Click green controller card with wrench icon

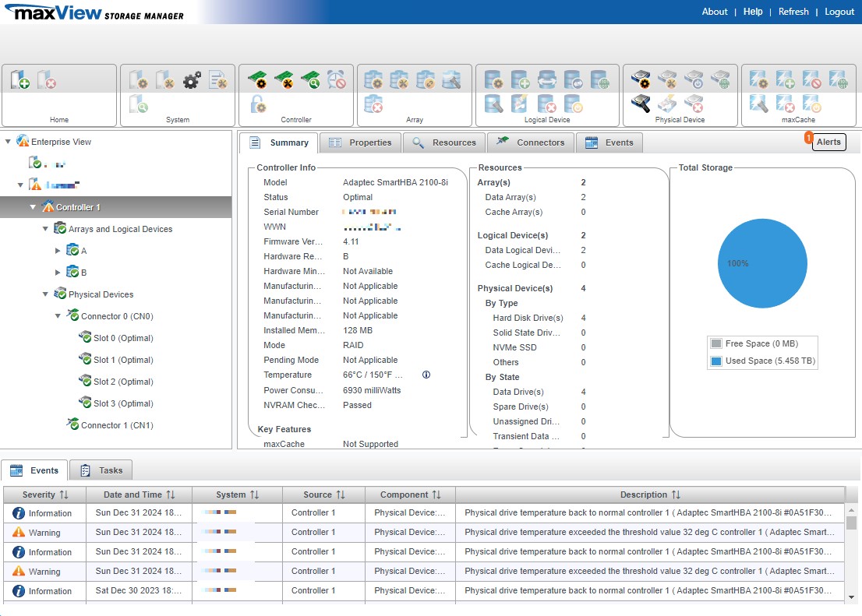coord(284,79)
